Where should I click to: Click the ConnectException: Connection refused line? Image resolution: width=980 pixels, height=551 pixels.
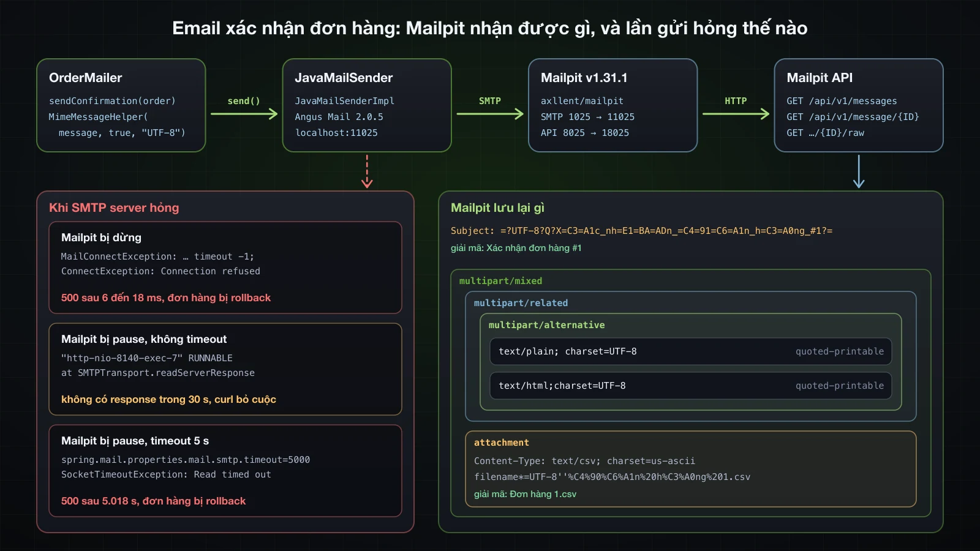[x=160, y=271]
